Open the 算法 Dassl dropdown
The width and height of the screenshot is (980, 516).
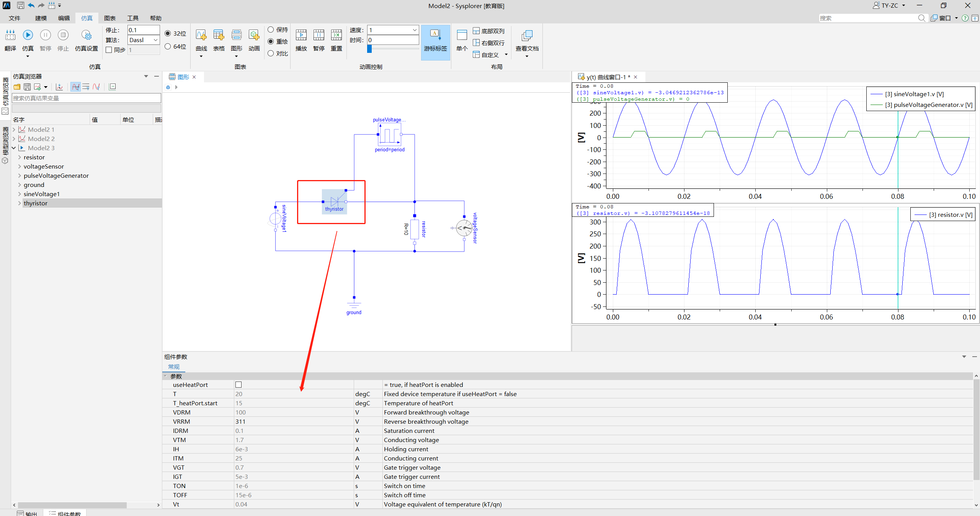[144, 40]
